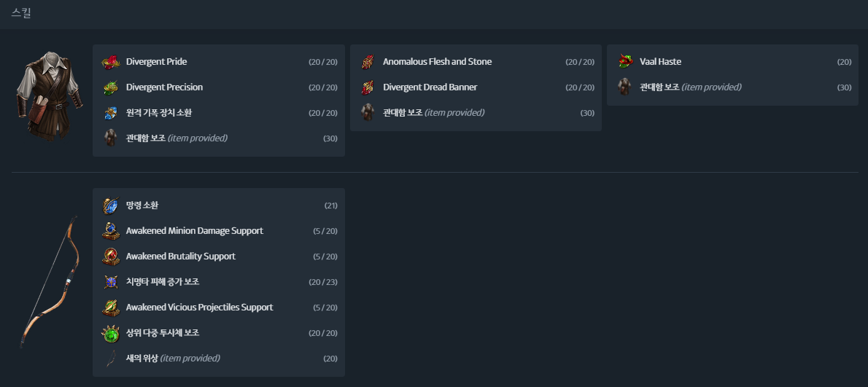Image resolution: width=868 pixels, height=387 pixels.
Task: Select the Vaal Haste skill name
Action: 660,62
